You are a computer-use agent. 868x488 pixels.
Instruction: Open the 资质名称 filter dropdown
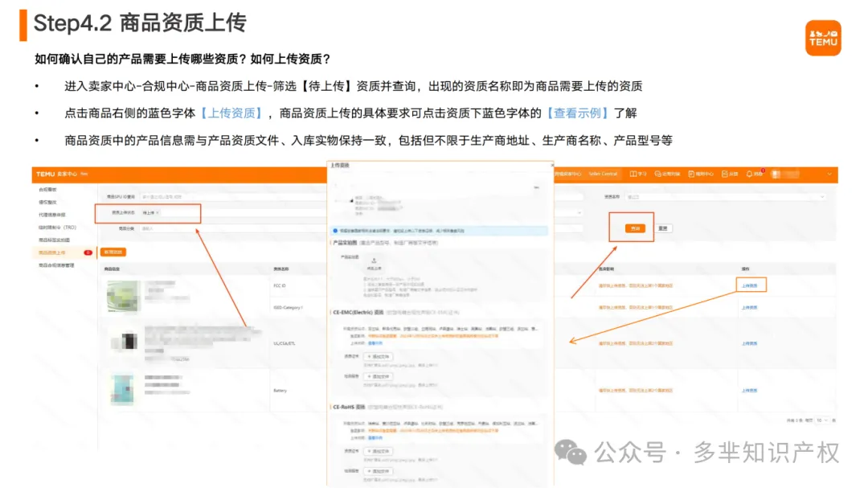pos(726,197)
